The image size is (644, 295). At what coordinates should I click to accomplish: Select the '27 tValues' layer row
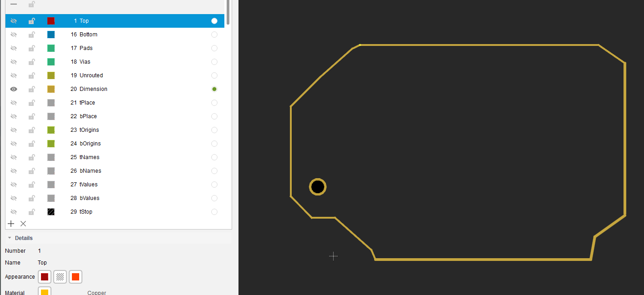tap(115, 185)
